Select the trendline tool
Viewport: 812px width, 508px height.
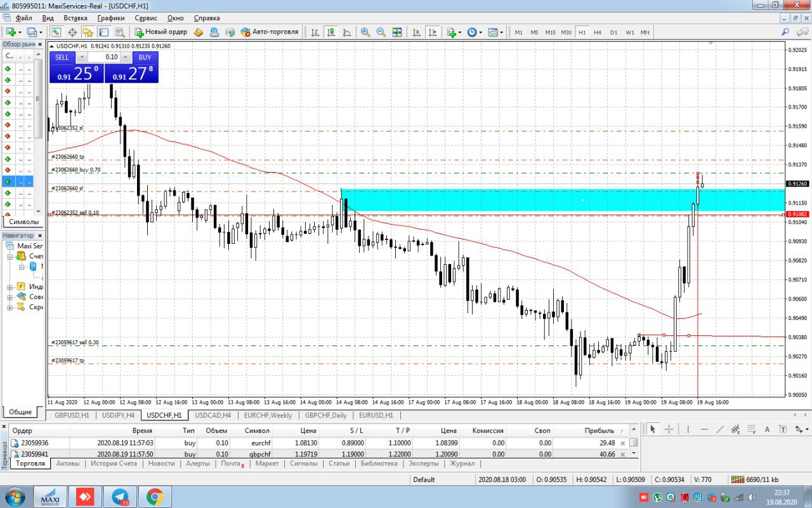point(719,429)
